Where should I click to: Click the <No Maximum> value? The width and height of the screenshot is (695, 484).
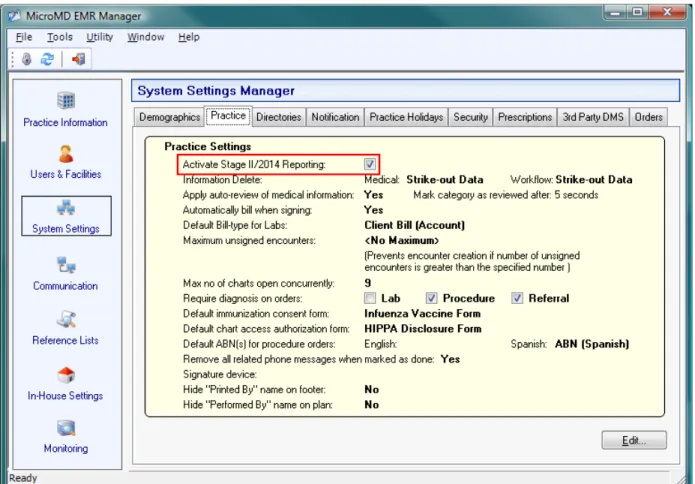click(x=402, y=240)
